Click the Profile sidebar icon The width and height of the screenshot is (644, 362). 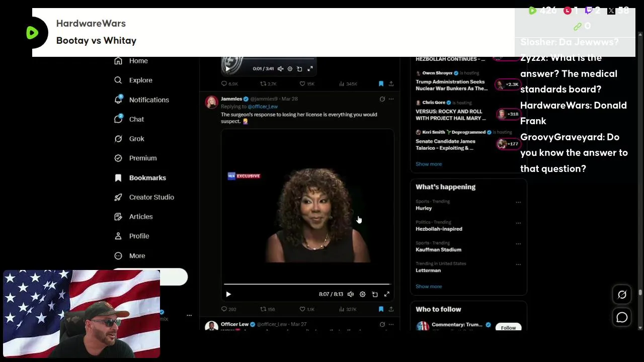pyautogui.click(x=118, y=236)
